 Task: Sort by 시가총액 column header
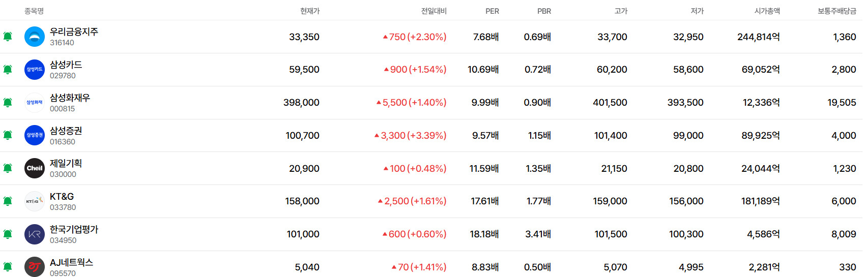(x=767, y=11)
